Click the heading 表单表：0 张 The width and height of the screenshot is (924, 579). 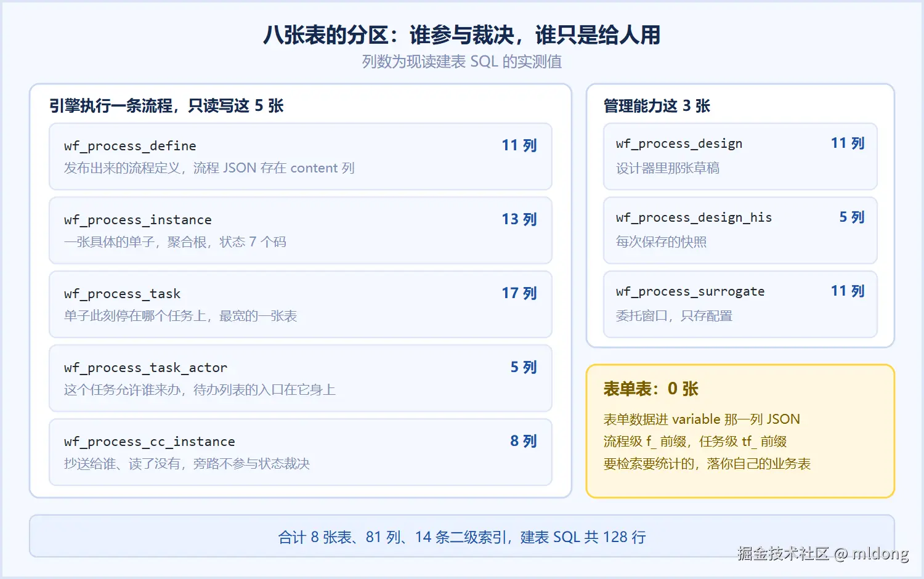(x=651, y=389)
